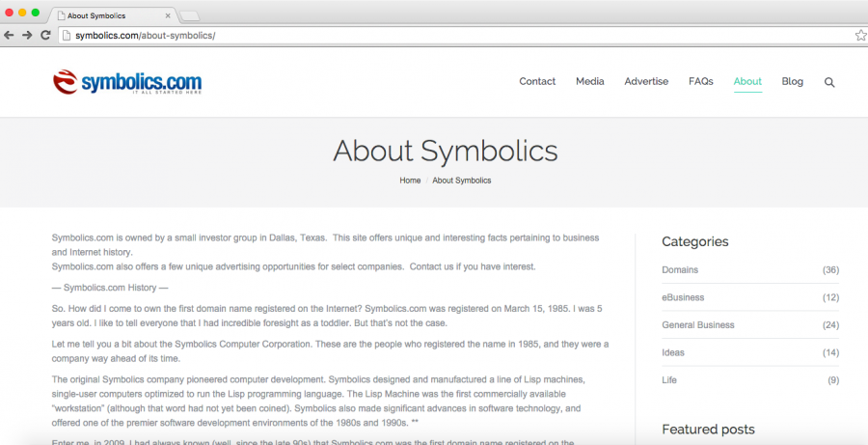Click the browser back arrow

[10, 35]
